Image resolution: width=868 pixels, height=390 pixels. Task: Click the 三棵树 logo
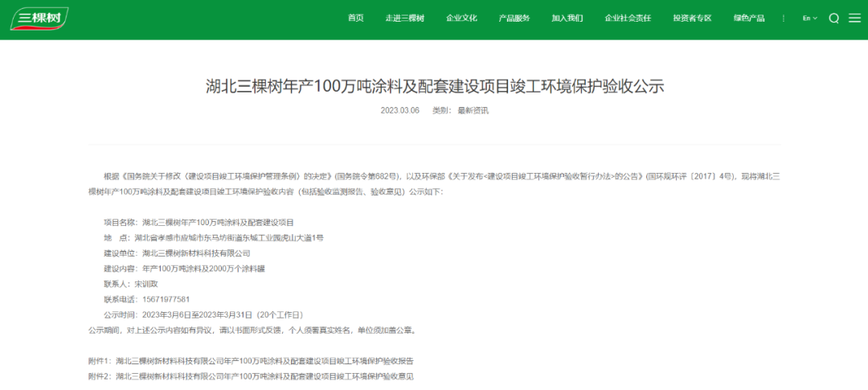39,19
